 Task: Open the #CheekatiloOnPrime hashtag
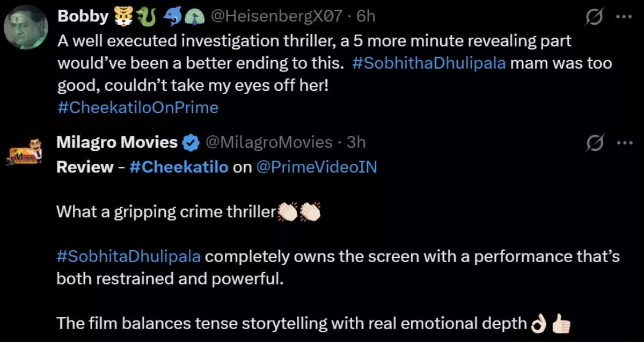tap(137, 107)
